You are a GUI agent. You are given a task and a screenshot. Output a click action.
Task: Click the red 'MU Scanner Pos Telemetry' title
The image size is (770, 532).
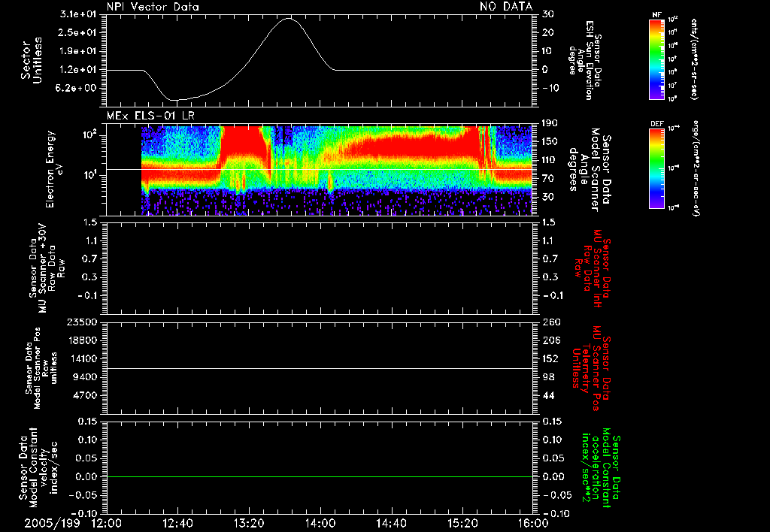(x=592, y=367)
